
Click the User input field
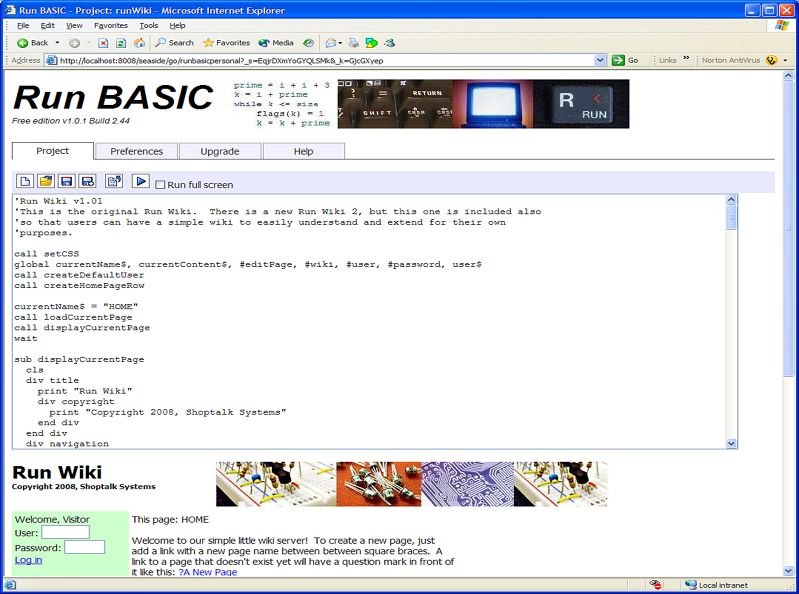click(x=65, y=533)
